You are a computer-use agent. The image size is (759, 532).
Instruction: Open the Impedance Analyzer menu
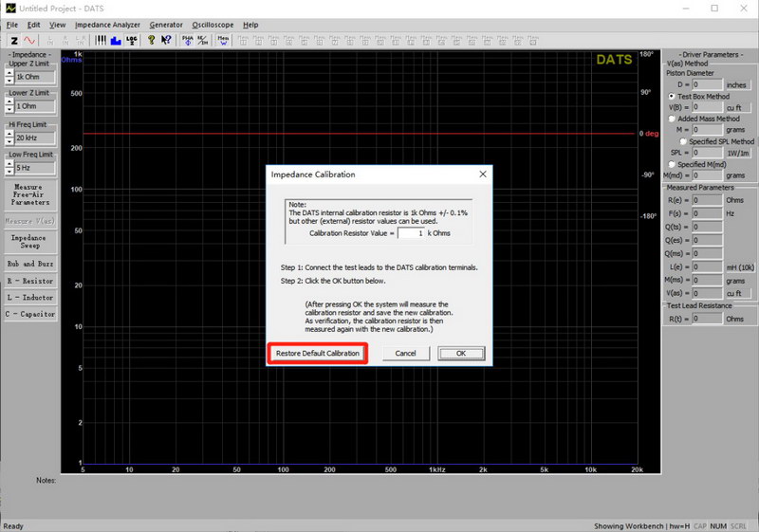click(x=107, y=25)
